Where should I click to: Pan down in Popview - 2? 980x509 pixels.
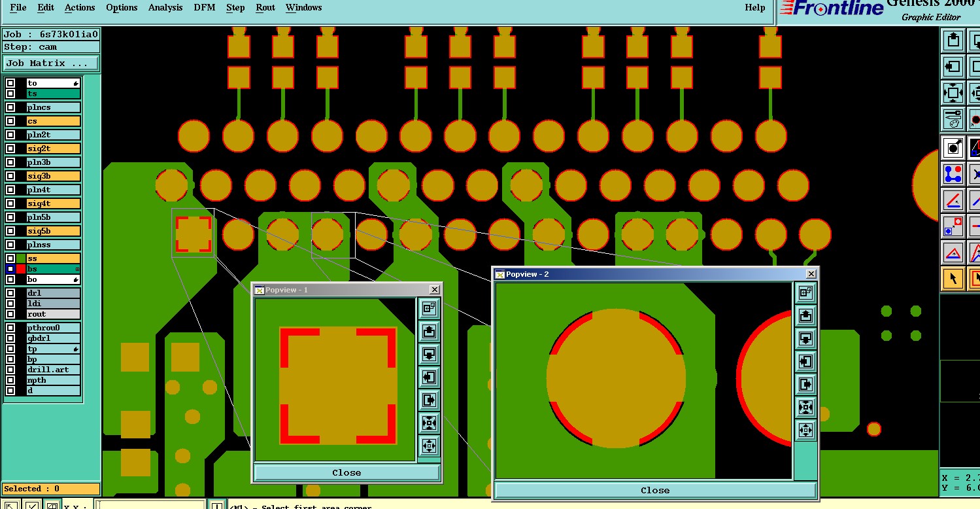tap(806, 339)
